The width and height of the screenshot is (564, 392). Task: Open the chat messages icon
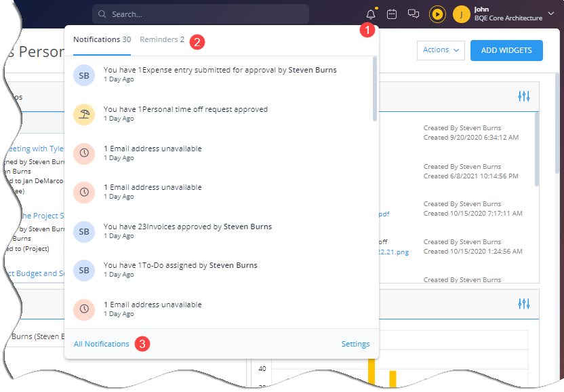click(x=414, y=14)
